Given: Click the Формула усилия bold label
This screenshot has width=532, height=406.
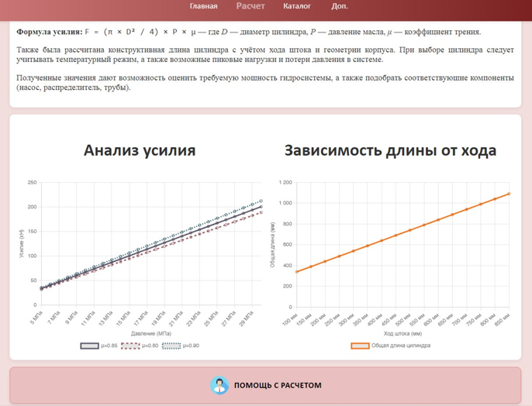Looking at the screenshot, I should (x=50, y=32).
